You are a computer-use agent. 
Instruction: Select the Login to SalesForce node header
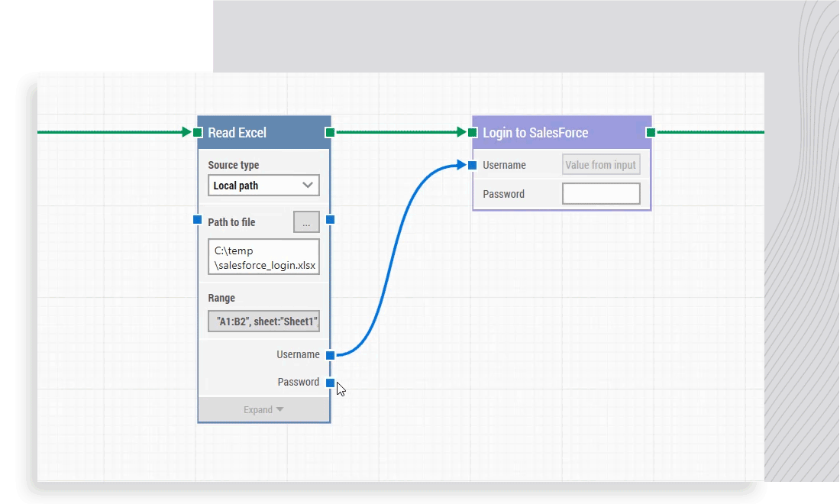[x=550, y=132]
